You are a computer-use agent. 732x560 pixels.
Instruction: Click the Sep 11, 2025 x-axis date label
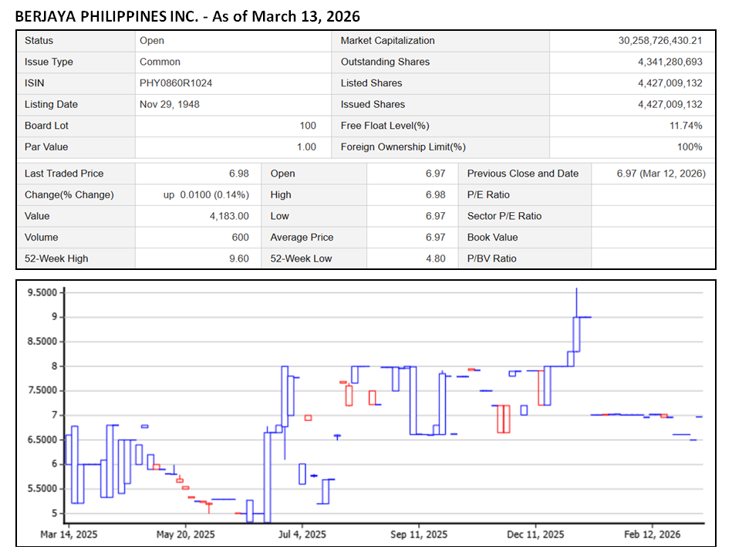coord(419,534)
